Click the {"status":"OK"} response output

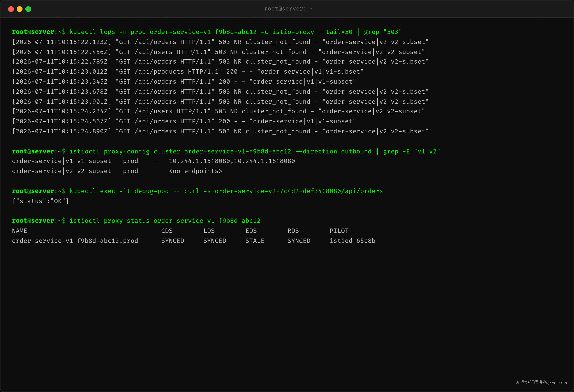click(41, 201)
